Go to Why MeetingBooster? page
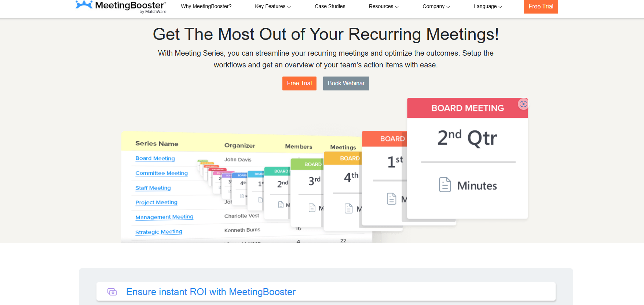This screenshot has width=644, height=305. tap(206, 6)
